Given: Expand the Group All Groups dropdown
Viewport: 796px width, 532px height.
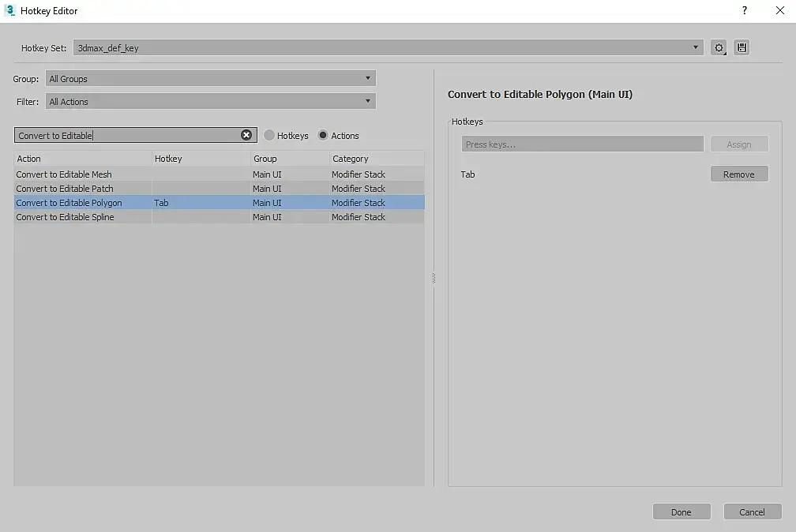Looking at the screenshot, I should 210,79.
